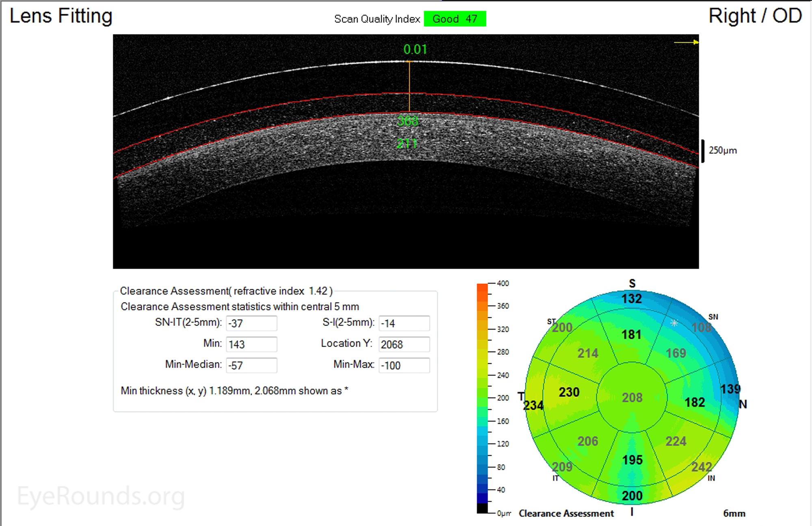Image resolution: width=812 pixels, height=526 pixels.
Task: Click the Min value field showing 143
Action: click(251, 344)
